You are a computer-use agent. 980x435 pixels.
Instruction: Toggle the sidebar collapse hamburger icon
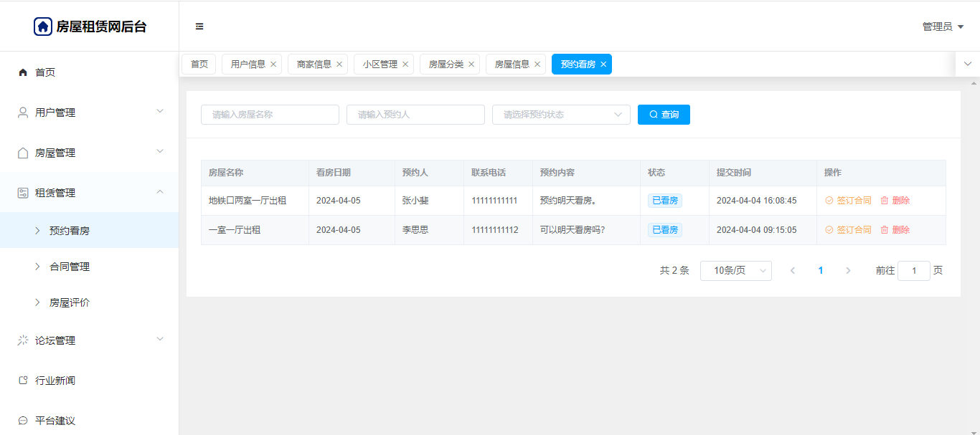click(199, 27)
